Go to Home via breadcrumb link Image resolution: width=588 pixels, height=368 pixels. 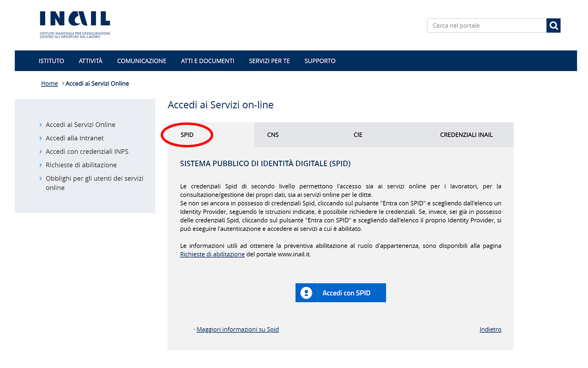[50, 84]
